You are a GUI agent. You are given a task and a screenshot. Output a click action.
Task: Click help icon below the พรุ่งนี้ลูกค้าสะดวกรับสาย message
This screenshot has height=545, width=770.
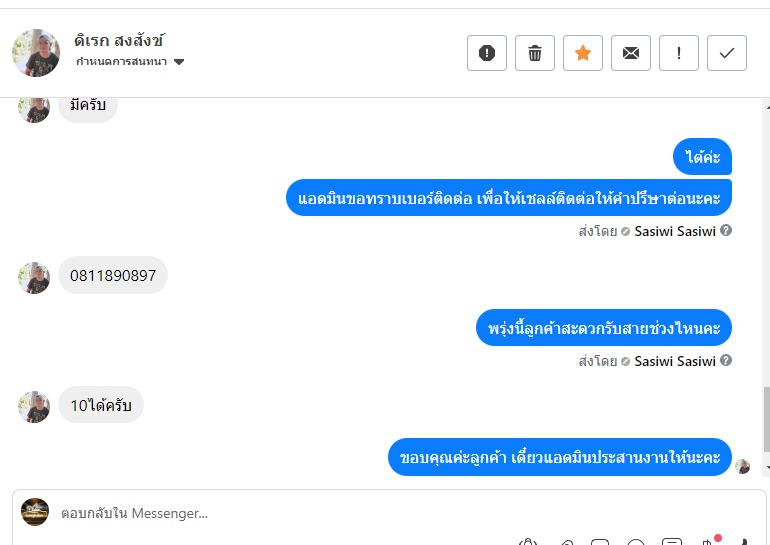[x=726, y=360]
